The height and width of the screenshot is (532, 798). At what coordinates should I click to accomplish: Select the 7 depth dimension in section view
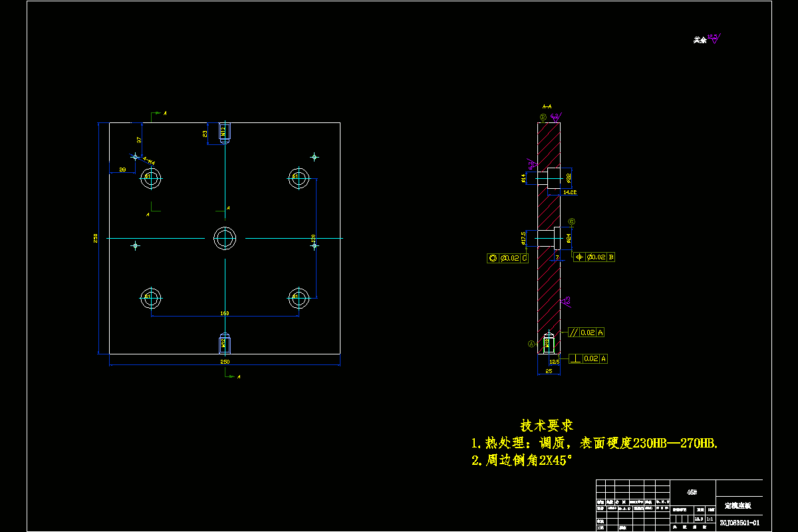point(558,257)
